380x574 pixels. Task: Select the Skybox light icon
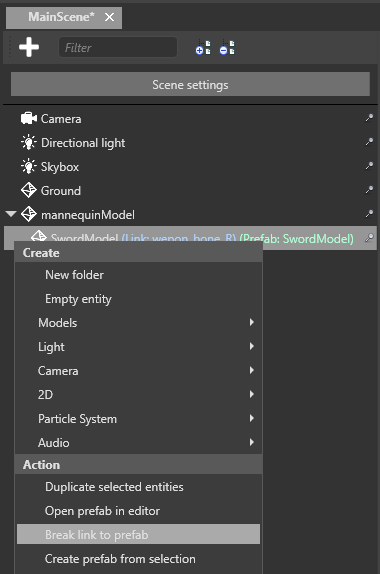click(29, 167)
